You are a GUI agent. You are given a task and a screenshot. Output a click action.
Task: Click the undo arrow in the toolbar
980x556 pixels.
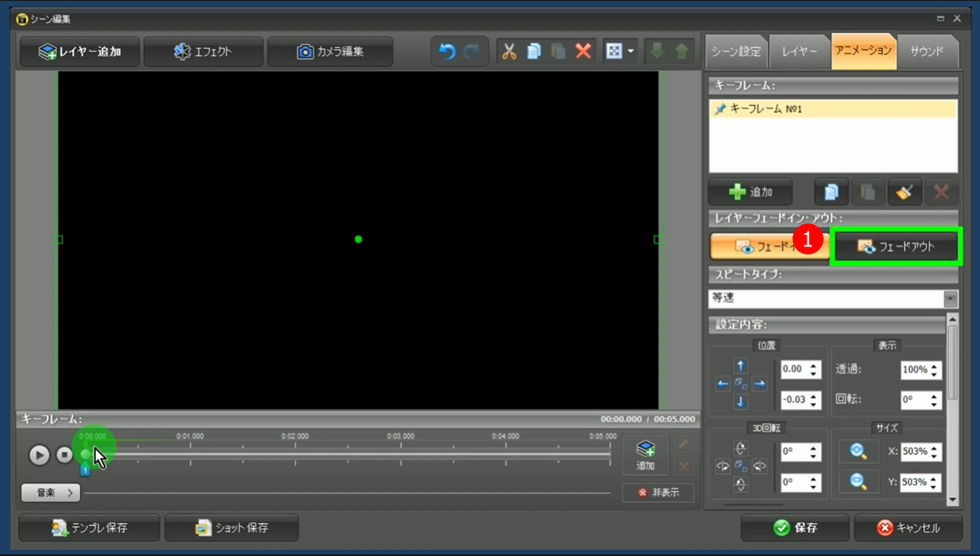tap(447, 52)
